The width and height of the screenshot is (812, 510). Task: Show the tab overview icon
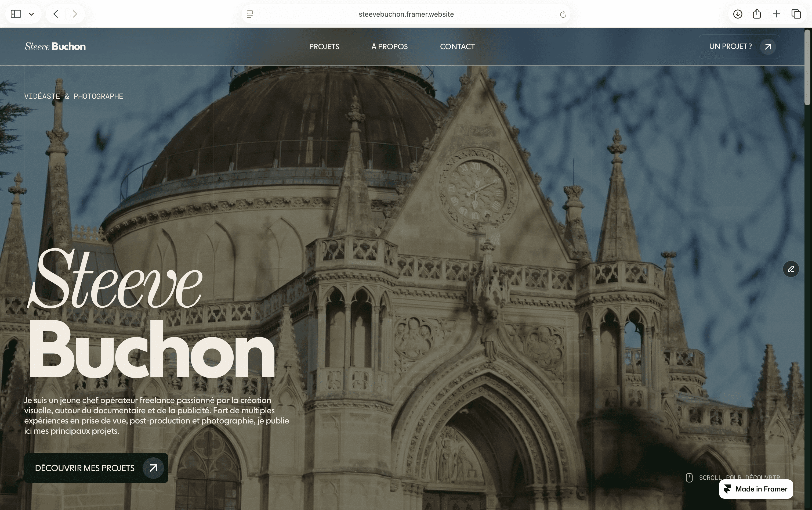(x=796, y=14)
